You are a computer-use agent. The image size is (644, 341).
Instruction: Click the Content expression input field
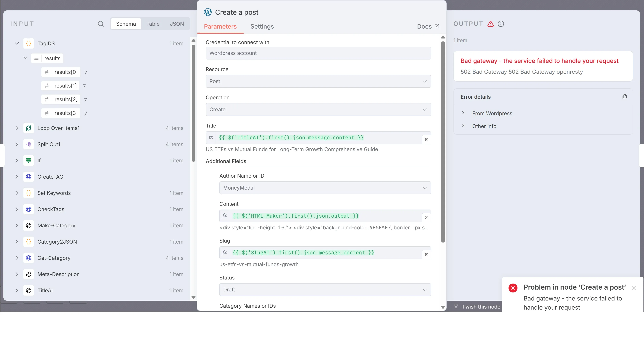pyautogui.click(x=325, y=216)
